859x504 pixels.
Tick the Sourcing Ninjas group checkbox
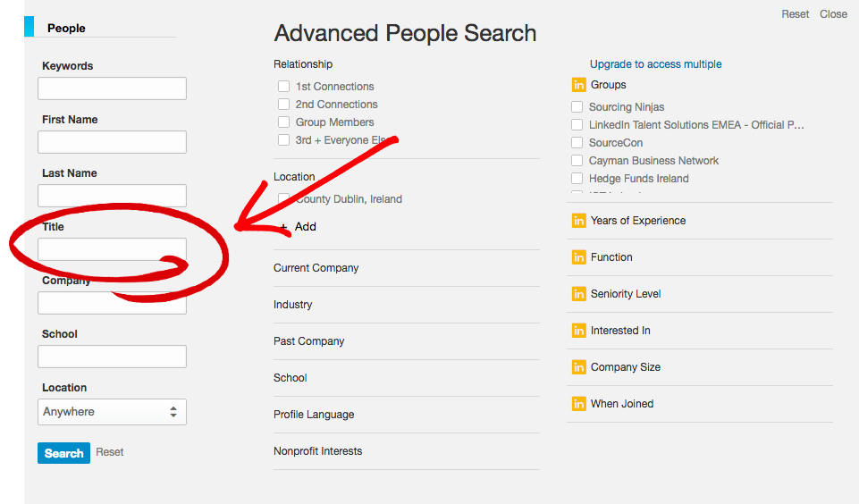[577, 107]
